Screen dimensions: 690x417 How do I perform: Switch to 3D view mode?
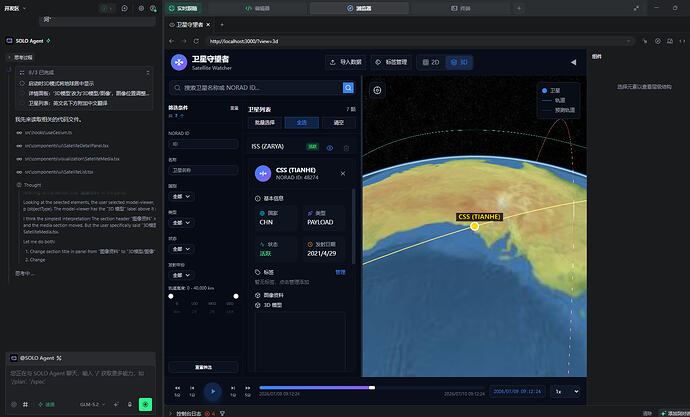pos(459,62)
